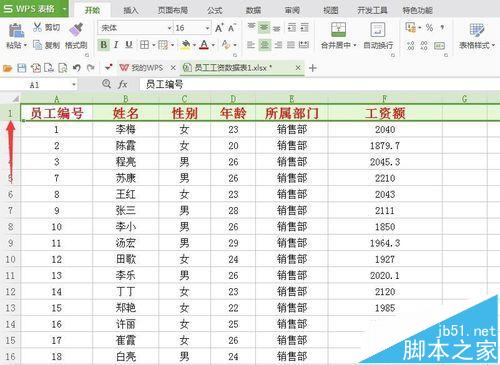Click the increase indent icon
Viewport: 500px width, 365px height.
coord(304,27)
